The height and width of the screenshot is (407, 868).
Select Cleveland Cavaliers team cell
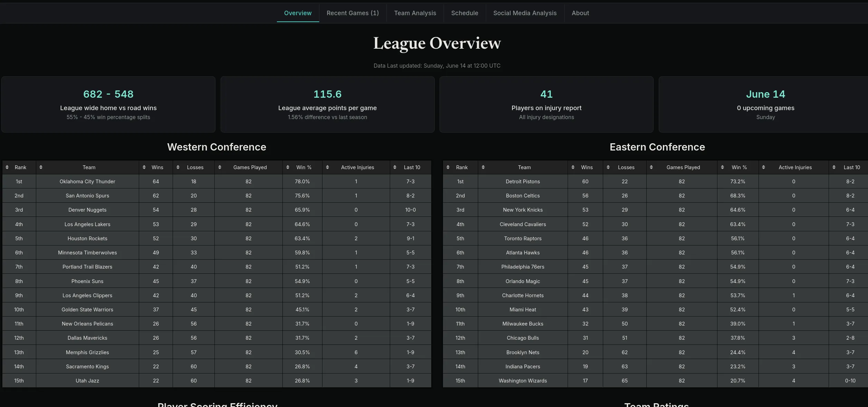(x=523, y=224)
